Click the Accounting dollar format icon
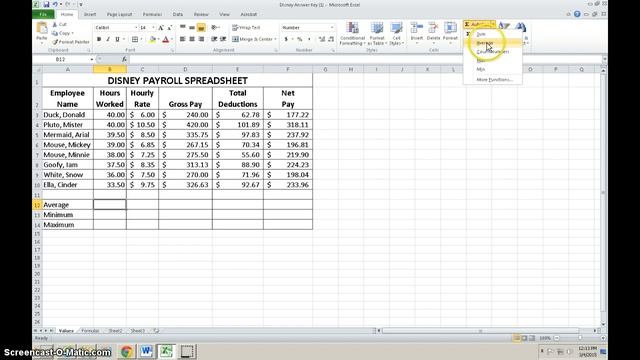Image resolution: width=640 pixels, height=360 pixels. click(x=286, y=39)
